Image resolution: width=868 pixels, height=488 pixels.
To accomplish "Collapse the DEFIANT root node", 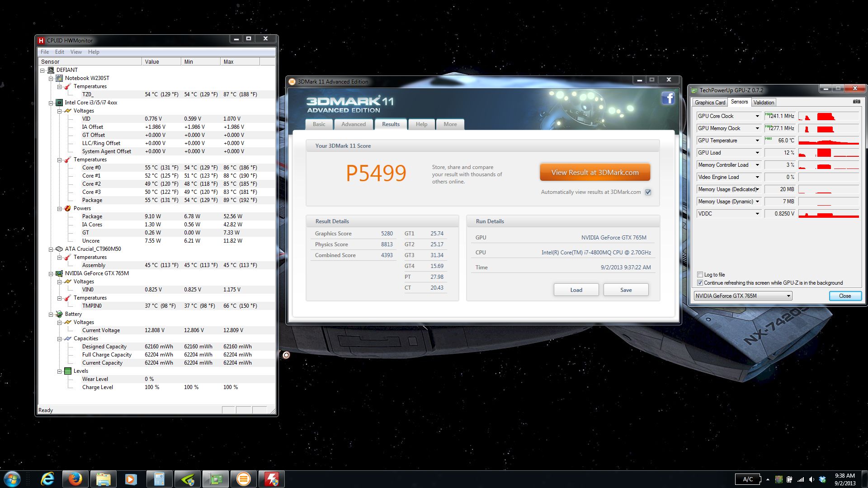I will pyautogui.click(x=42, y=70).
